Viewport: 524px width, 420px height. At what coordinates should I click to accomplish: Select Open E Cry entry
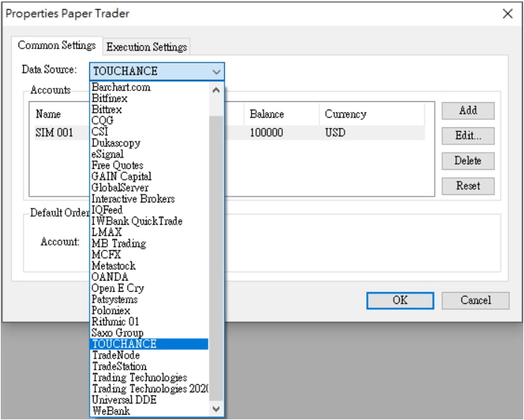150,288
